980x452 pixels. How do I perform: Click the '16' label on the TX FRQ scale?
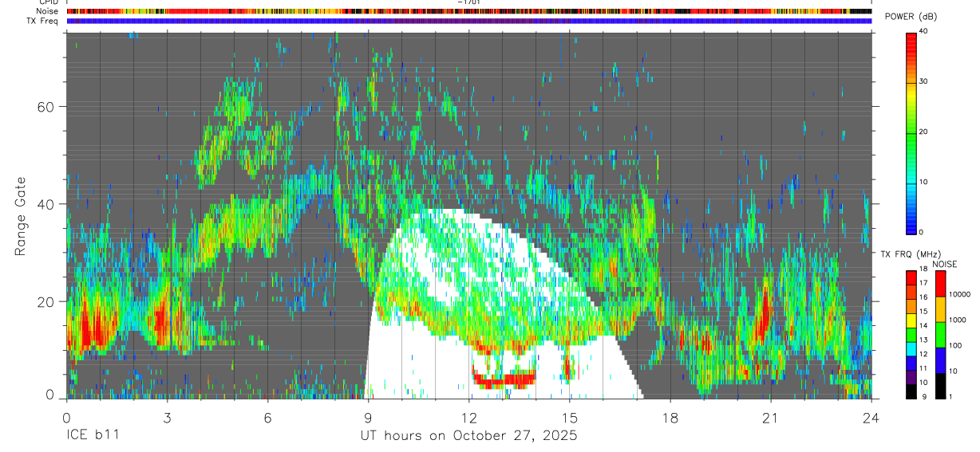pos(925,297)
